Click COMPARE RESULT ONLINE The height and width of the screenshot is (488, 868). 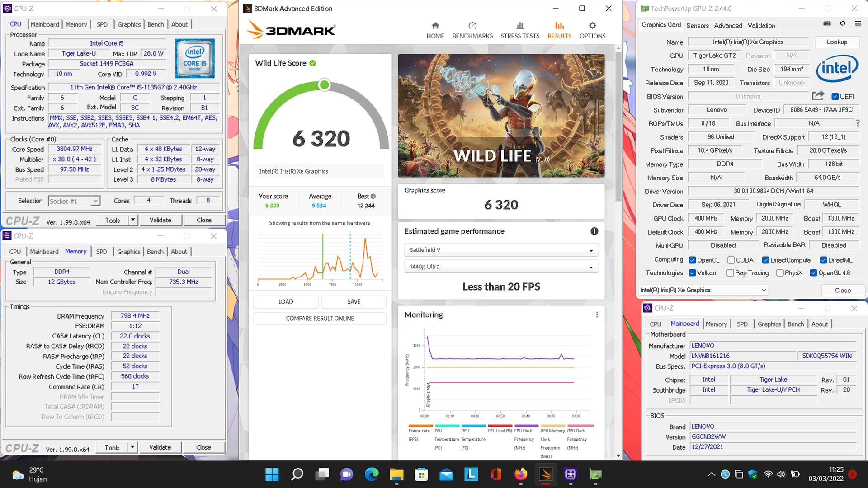[x=320, y=319]
